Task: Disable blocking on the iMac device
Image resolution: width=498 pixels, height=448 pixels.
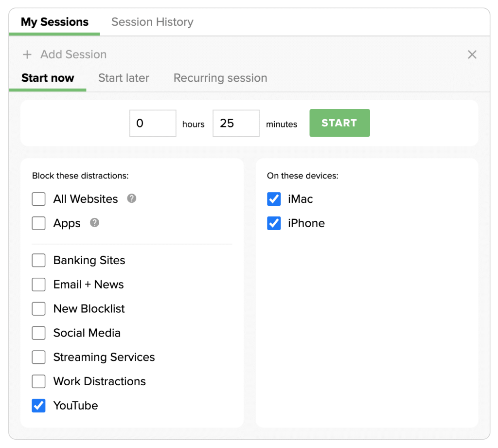Action: pyautogui.click(x=274, y=198)
